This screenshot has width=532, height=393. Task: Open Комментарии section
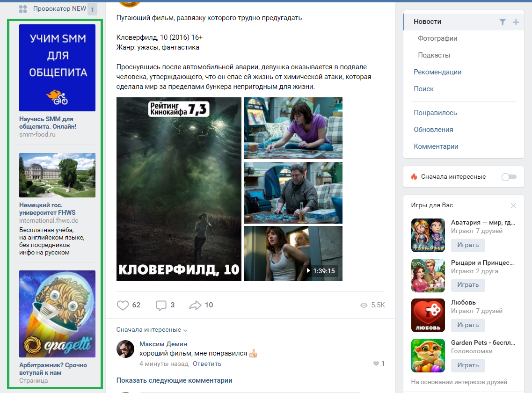pyautogui.click(x=436, y=146)
